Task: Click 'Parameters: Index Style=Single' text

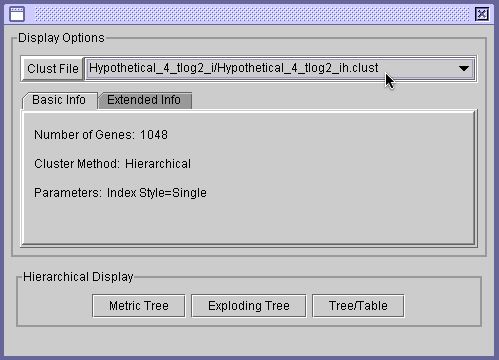Action: 120,193
